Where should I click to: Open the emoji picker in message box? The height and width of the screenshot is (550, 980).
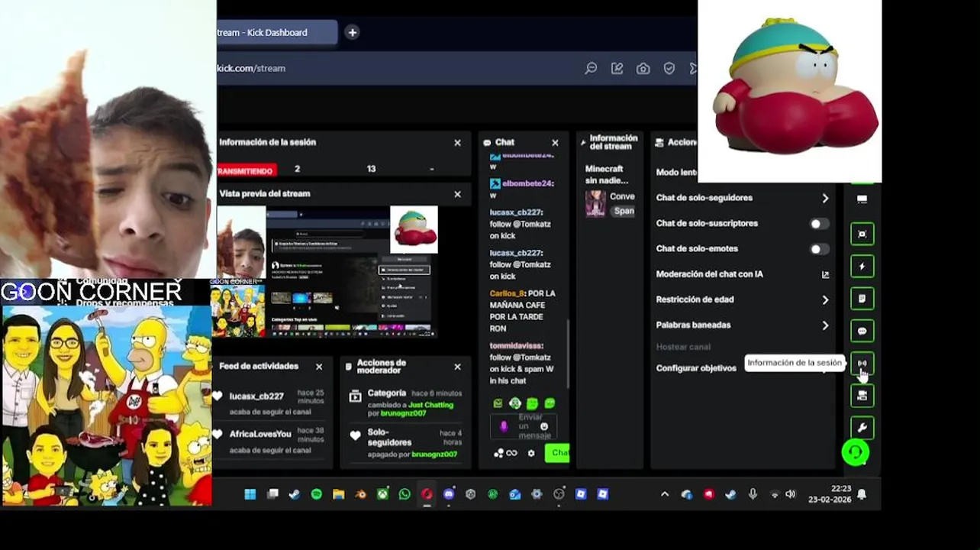click(x=544, y=426)
